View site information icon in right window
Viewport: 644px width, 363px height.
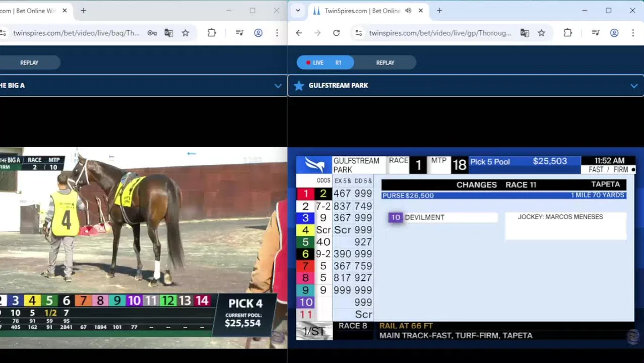358,33
